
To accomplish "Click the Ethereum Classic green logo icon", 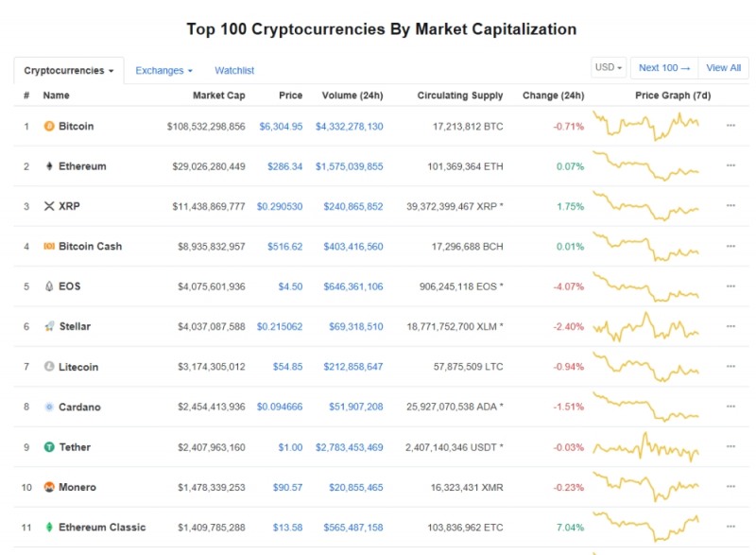I will point(49,527).
